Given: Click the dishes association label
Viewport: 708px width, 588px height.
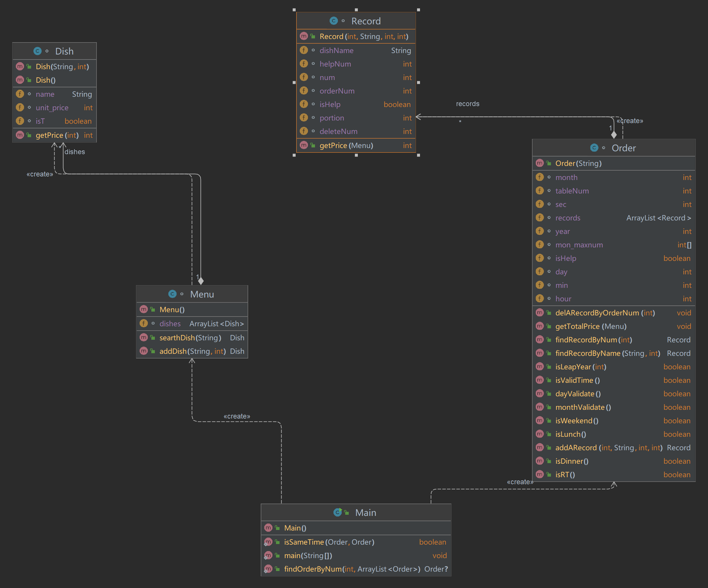Looking at the screenshot, I should pos(75,152).
